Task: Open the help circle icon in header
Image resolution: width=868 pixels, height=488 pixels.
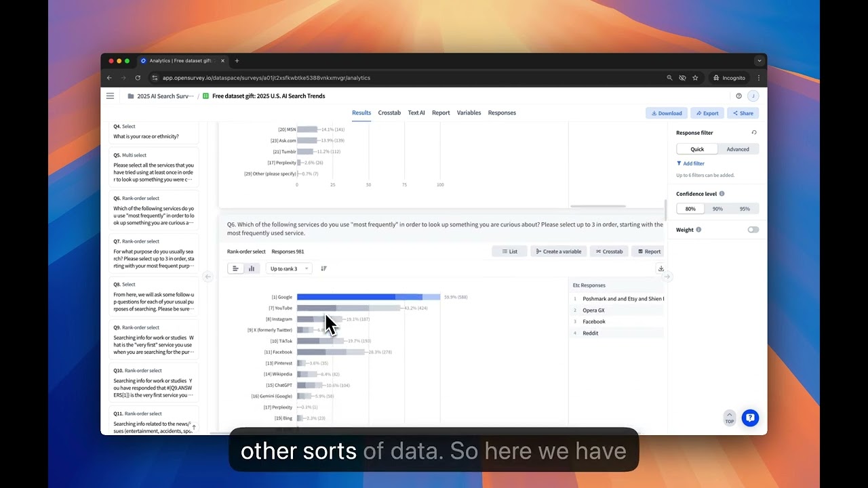Action: pyautogui.click(x=739, y=96)
